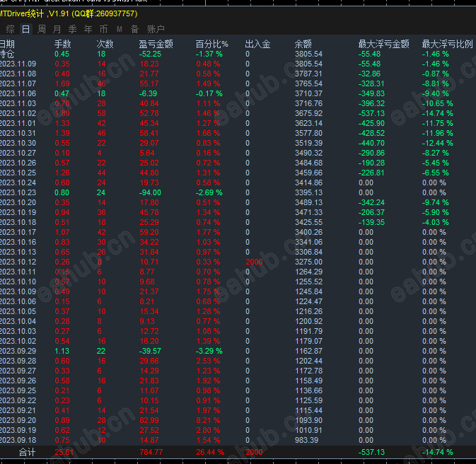This screenshot has height=464, width=476.
Task: Select the 日 daily statistics tab
Action: tap(25, 29)
